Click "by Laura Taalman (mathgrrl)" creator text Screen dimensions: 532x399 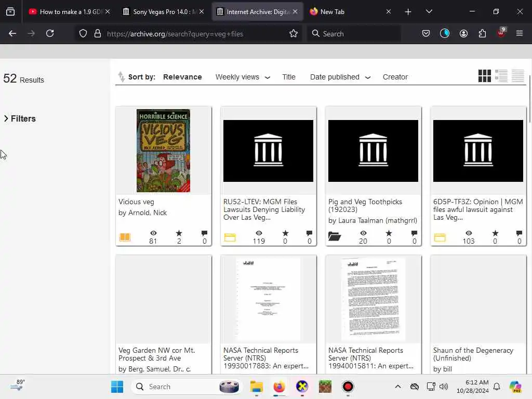(x=373, y=220)
